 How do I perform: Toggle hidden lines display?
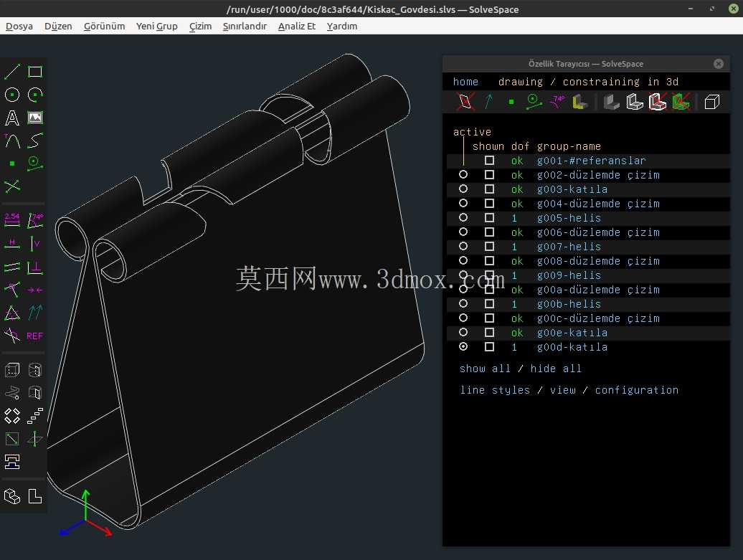tap(711, 101)
